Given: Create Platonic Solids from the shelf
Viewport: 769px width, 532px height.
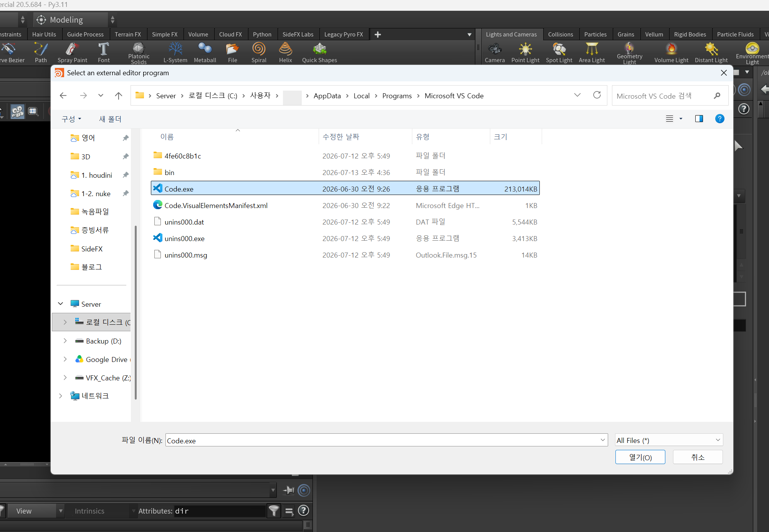Looking at the screenshot, I should pyautogui.click(x=139, y=53).
